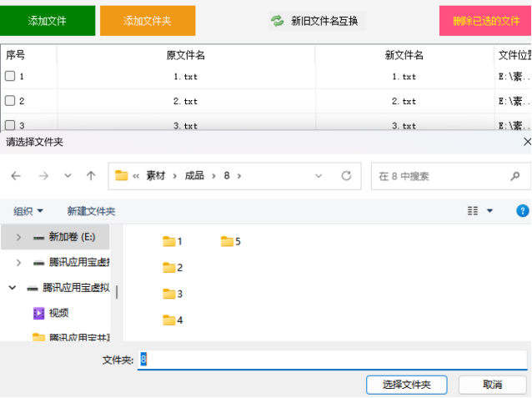Image resolution: width=532 pixels, height=398 pixels.
Task: Tick the checkbox for row 2
Action: click(x=10, y=100)
